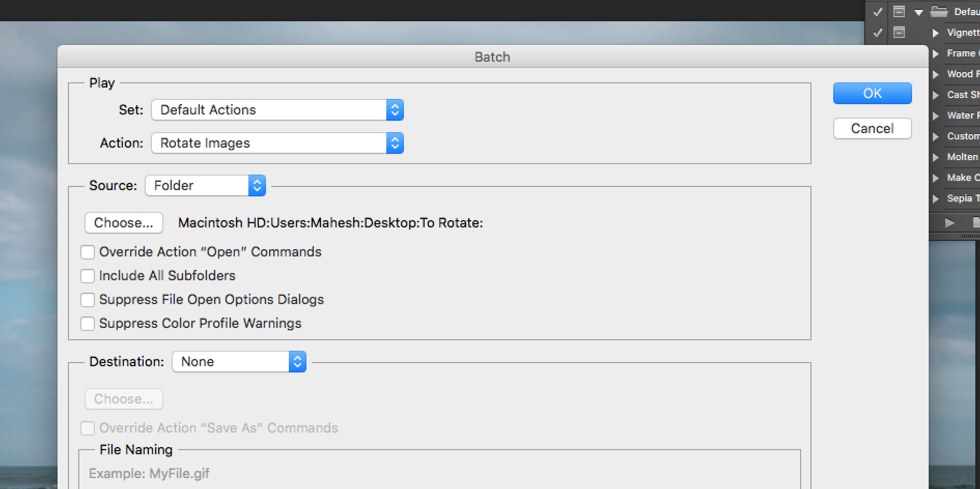The height and width of the screenshot is (489, 980).
Task: Open the Source dropdown set to Folder
Action: 205,185
